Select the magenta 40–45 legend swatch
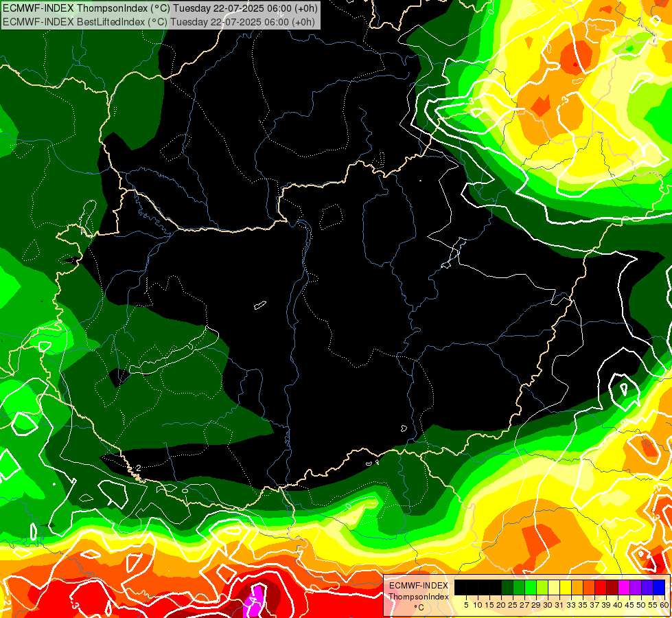The width and height of the screenshot is (672, 618). click(624, 587)
